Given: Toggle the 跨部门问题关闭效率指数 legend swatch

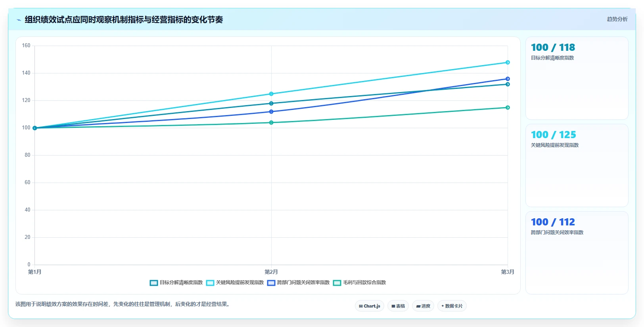Looking at the screenshot, I should (271, 283).
